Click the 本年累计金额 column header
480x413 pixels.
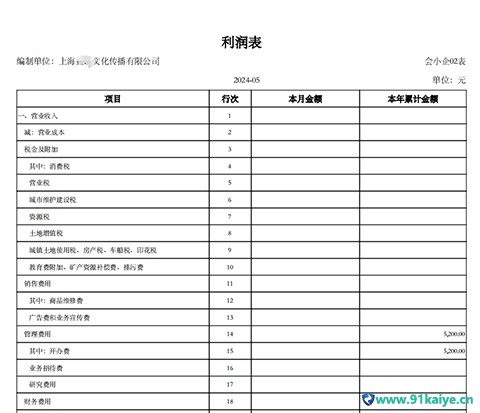tap(413, 99)
